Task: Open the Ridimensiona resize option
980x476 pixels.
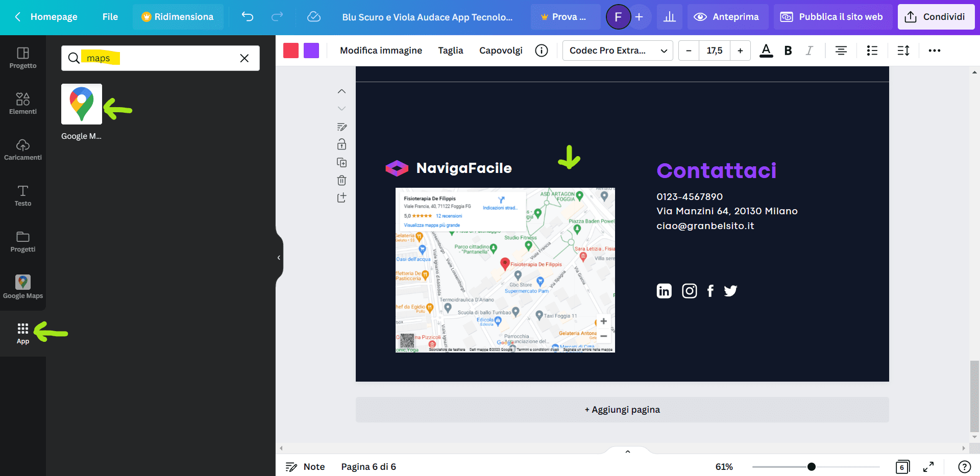Action: point(178,17)
